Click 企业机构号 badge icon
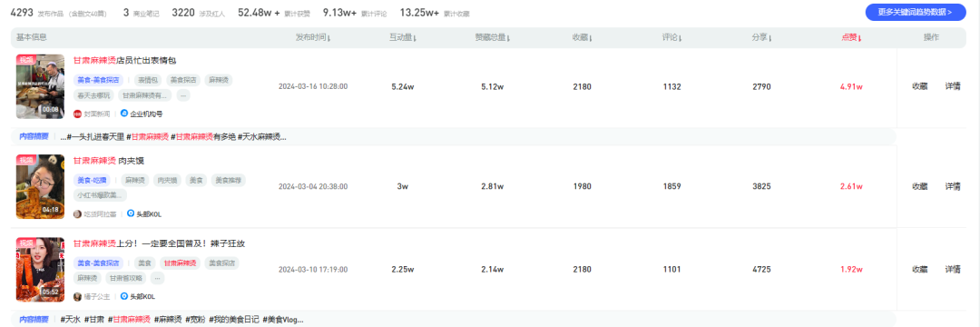 click(123, 114)
